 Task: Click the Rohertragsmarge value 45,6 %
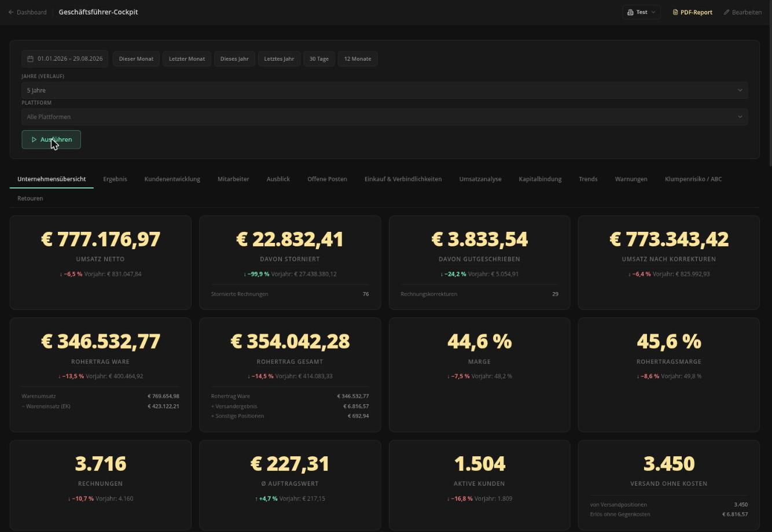(669, 342)
